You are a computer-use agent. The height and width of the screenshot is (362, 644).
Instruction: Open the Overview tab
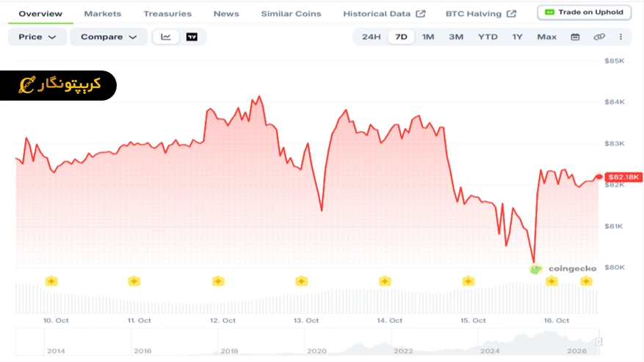[x=40, y=13]
